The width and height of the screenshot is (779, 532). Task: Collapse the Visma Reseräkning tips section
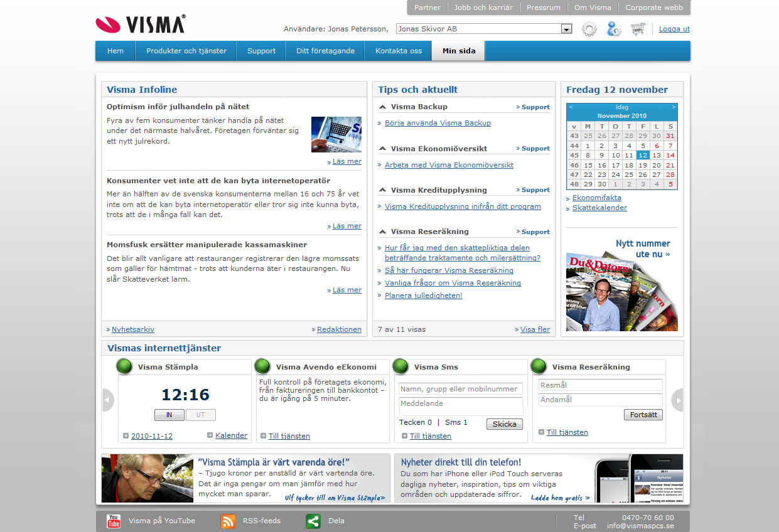coord(382,231)
